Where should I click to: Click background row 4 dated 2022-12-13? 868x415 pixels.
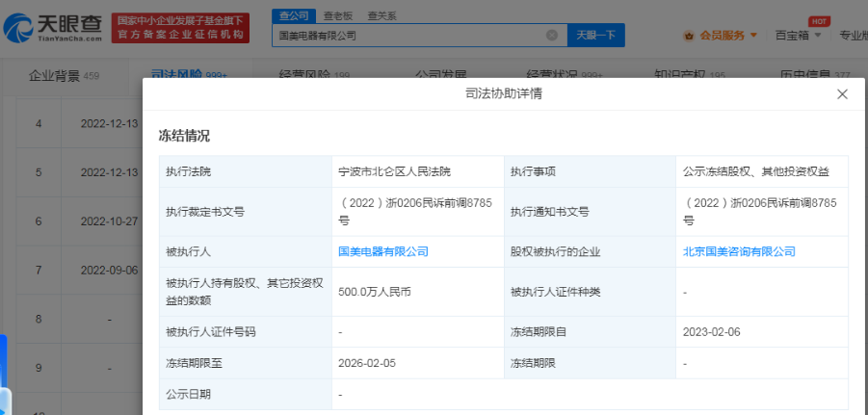coord(79,123)
